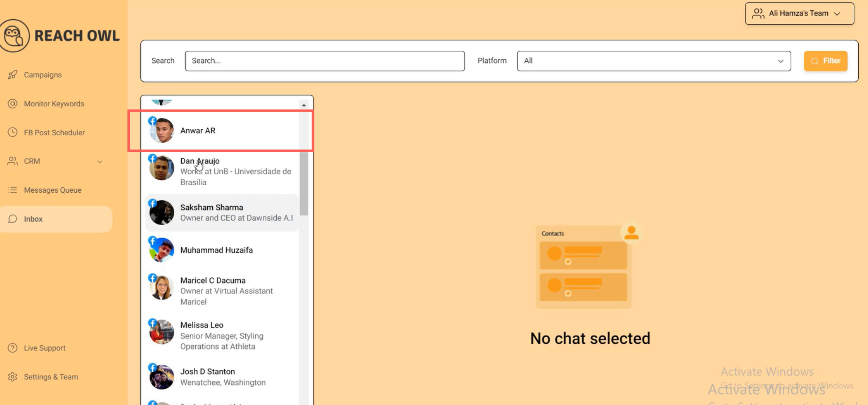Select Saksham Sharma conversation

click(221, 212)
